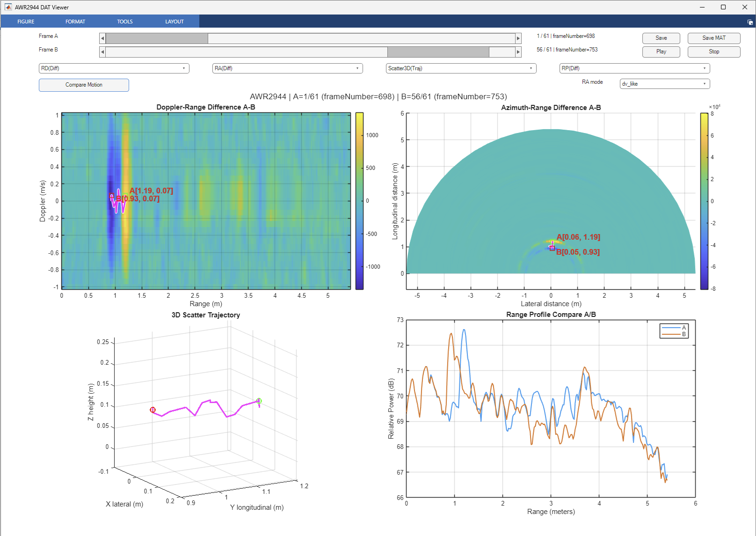
Task: Click the Frame B slider thumb
Action: click(x=438, y=52)
